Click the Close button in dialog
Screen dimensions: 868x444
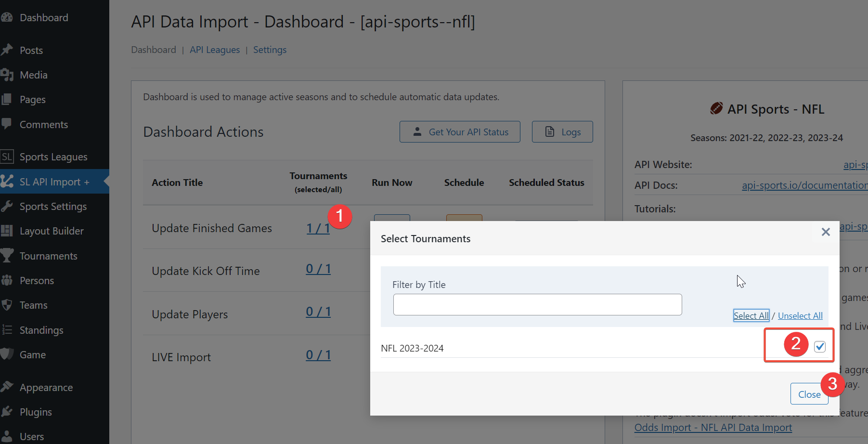(x=809, y=394)
